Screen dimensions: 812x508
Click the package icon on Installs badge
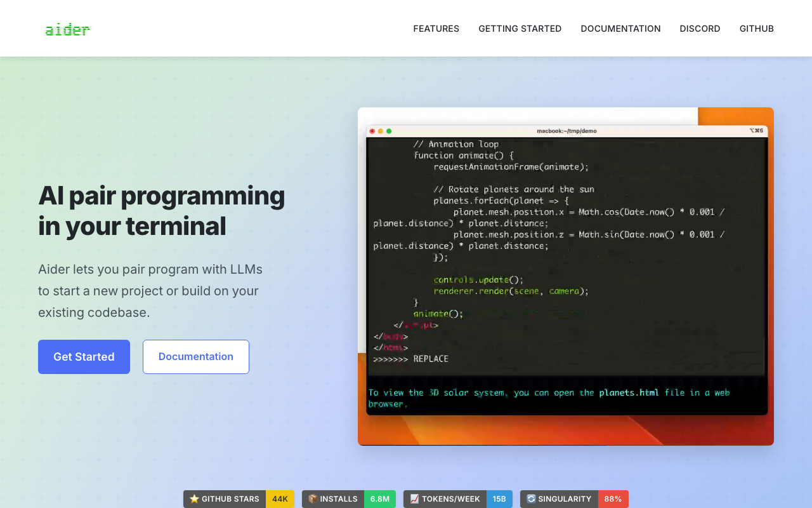pos(313,499)
